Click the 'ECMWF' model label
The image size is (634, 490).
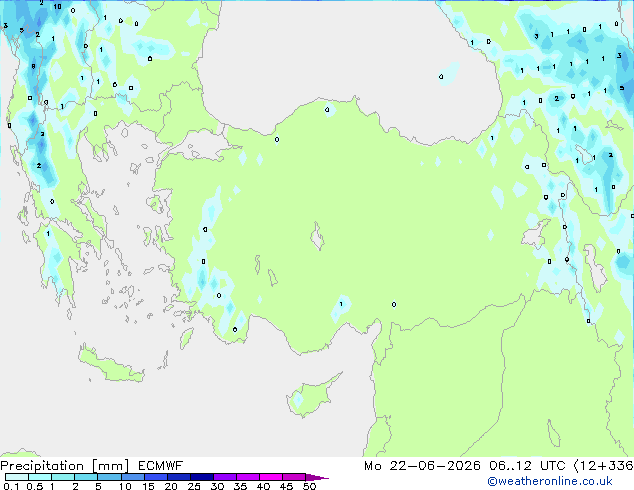point(161,466)
